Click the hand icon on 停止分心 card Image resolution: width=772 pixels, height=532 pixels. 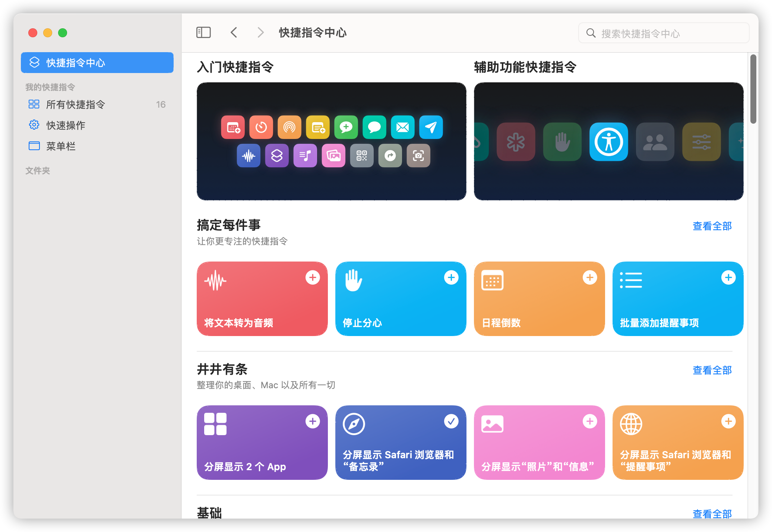353,281
